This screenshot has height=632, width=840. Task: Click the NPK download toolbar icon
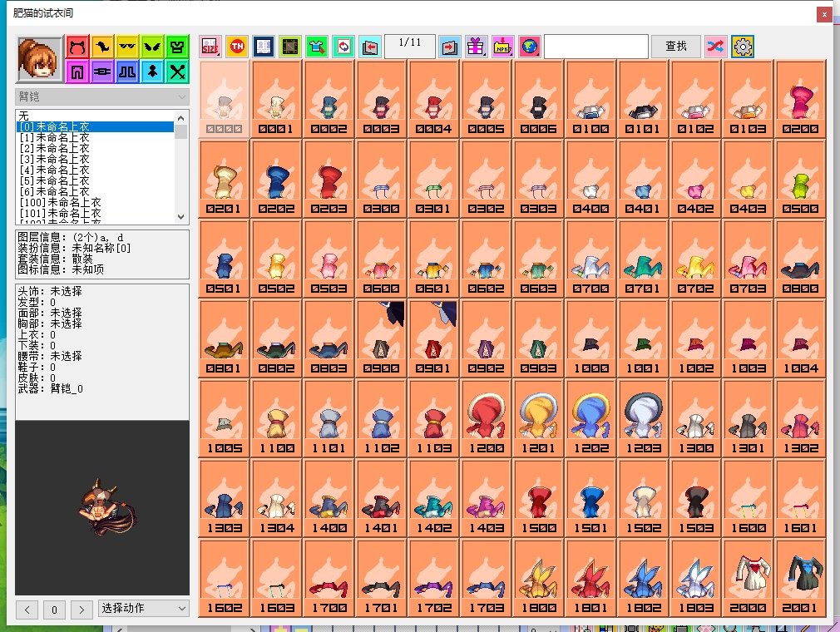coord(502,47)
